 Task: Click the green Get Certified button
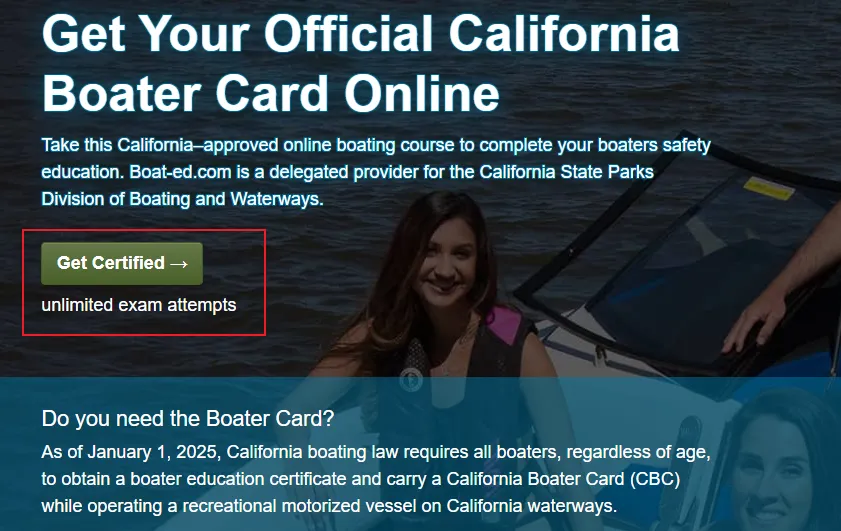(122, 263)
